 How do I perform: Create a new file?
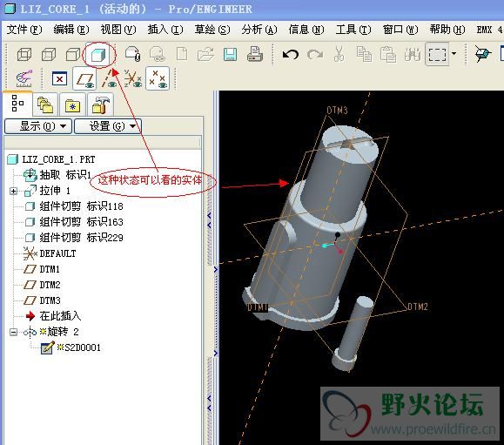click(182, 54)
